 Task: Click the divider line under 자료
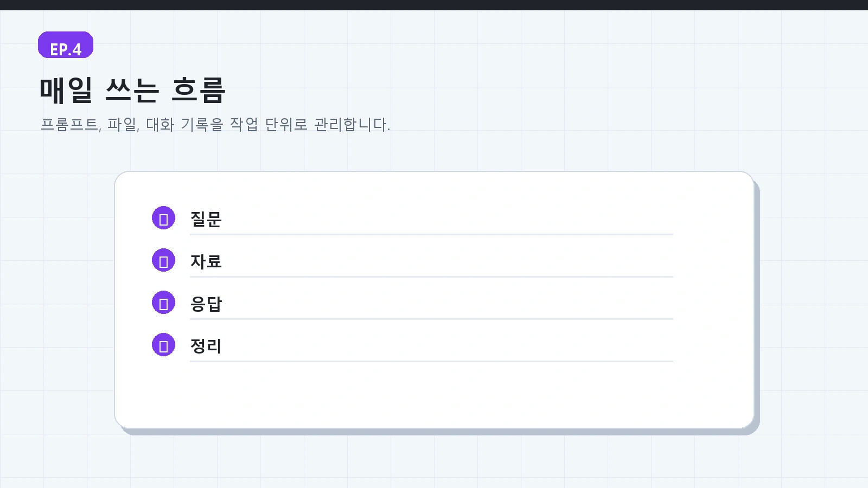(431, 277)
